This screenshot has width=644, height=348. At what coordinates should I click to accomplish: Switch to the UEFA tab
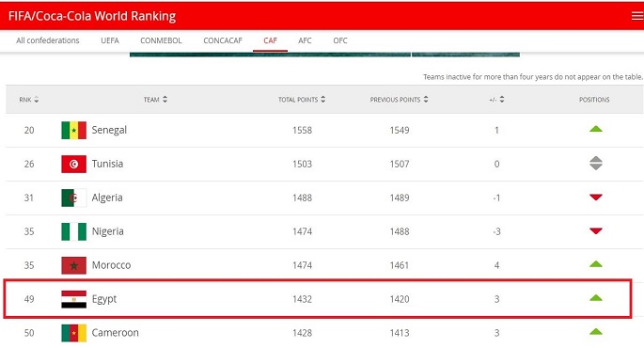(110, 40)
